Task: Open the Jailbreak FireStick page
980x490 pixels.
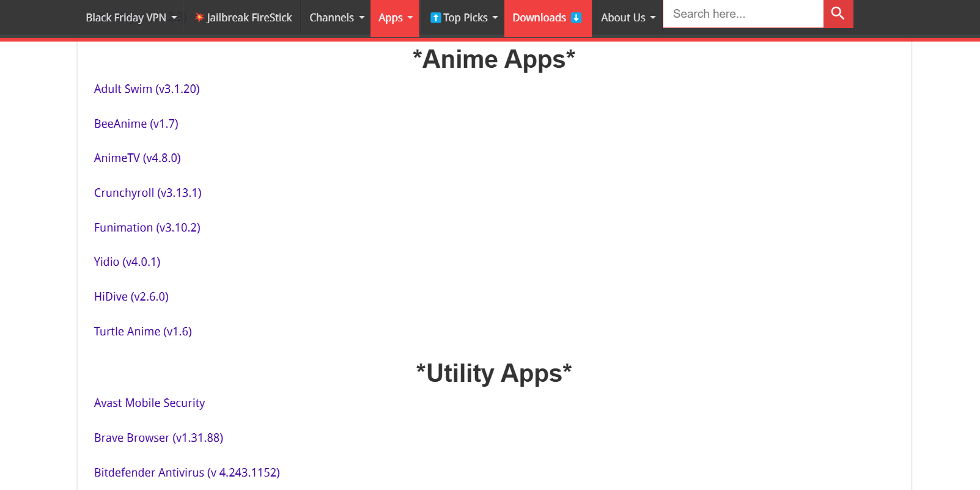Action: click(249, 18)
